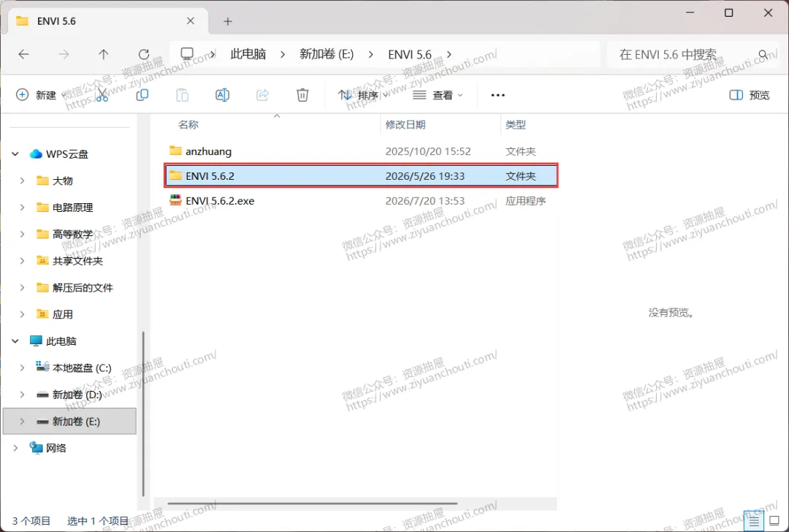Screen dimensions: 789x532
Task: Expand the 电路原理 folder node
Action: (x=22, y=208)
